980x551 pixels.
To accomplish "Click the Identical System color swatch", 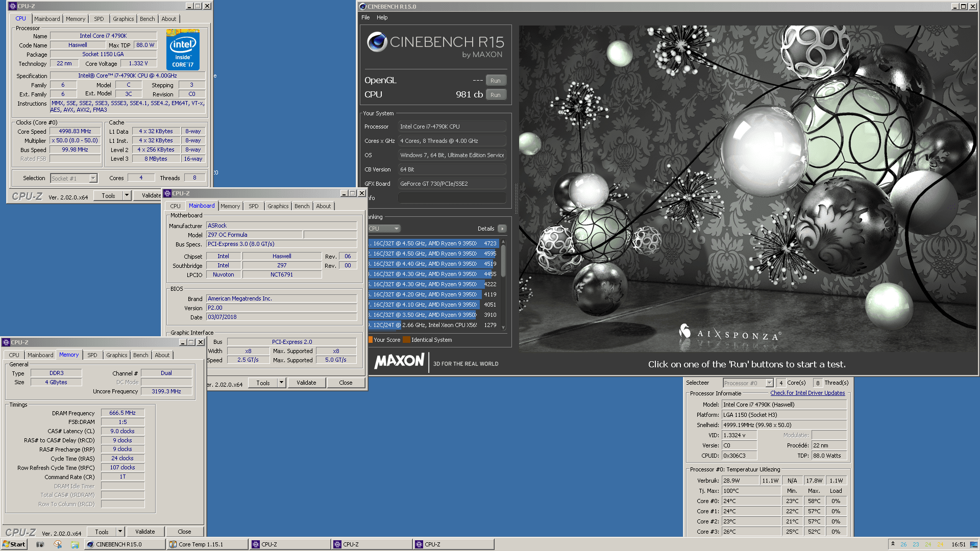I will pos(406,340).
